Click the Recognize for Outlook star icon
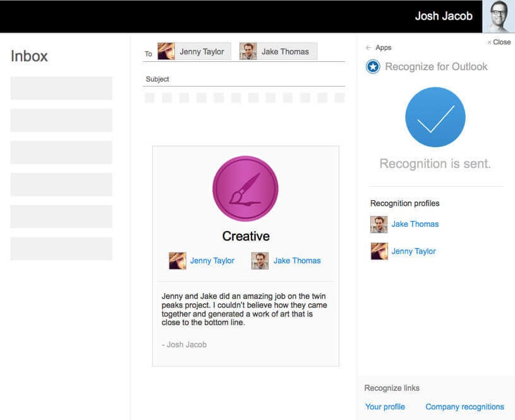The height and width of the screenshot is (420, 515). pos(372,66)
